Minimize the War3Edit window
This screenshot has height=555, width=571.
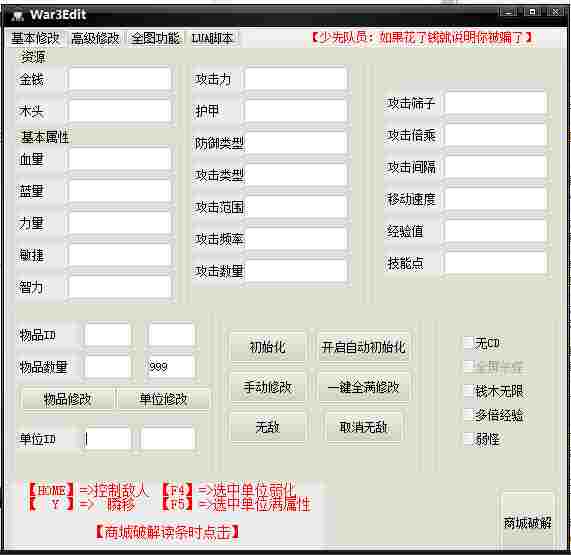coord(508,12)
